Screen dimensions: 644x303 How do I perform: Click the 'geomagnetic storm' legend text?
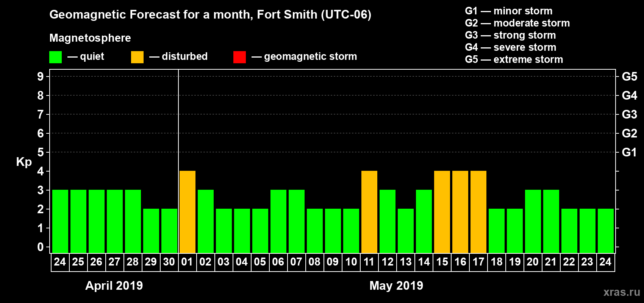(x=311, y=57)
